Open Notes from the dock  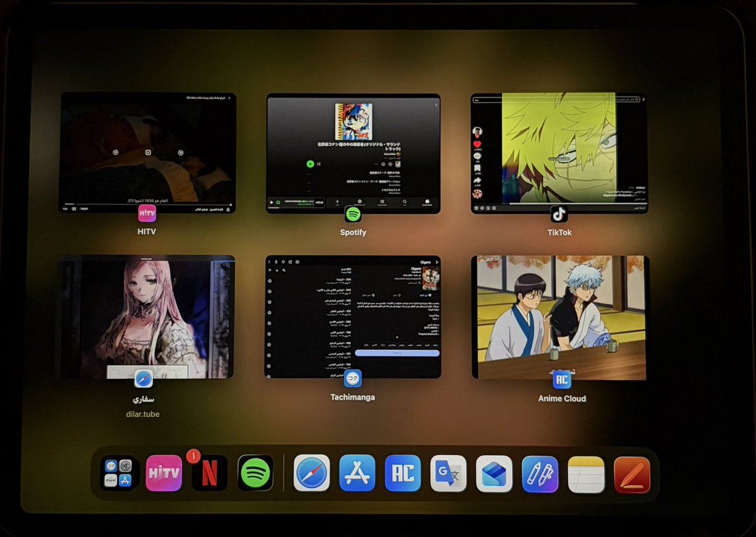tap(586, 473)
